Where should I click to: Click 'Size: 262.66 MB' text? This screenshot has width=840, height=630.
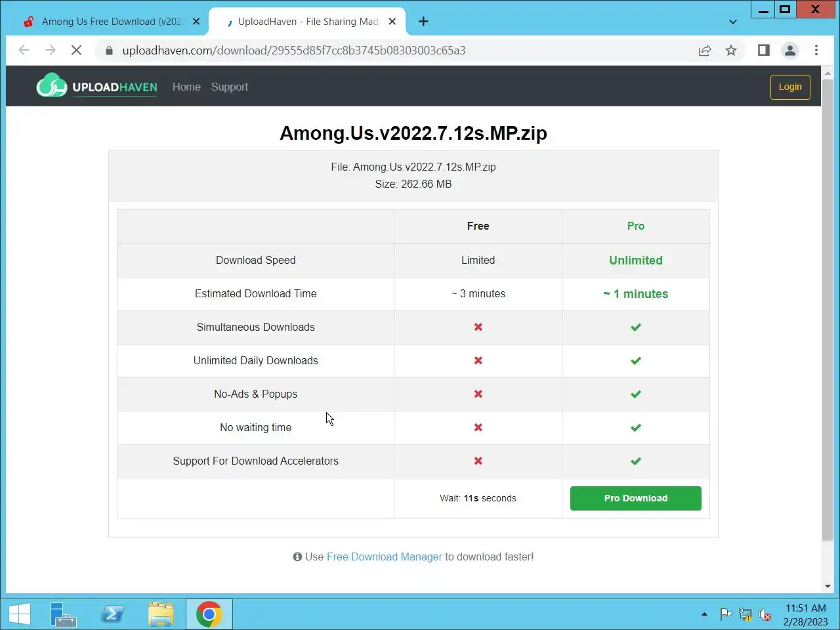point(413,184)
